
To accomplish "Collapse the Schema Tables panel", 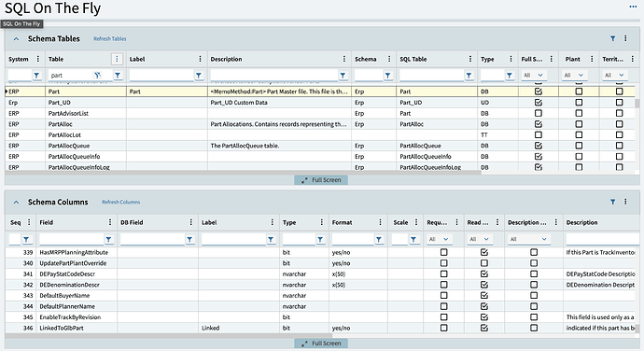I will (16, 38).
